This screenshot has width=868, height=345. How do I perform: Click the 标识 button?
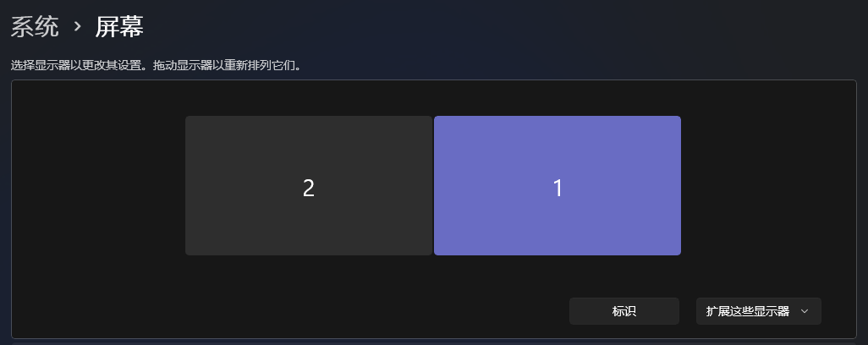(624, 311)
